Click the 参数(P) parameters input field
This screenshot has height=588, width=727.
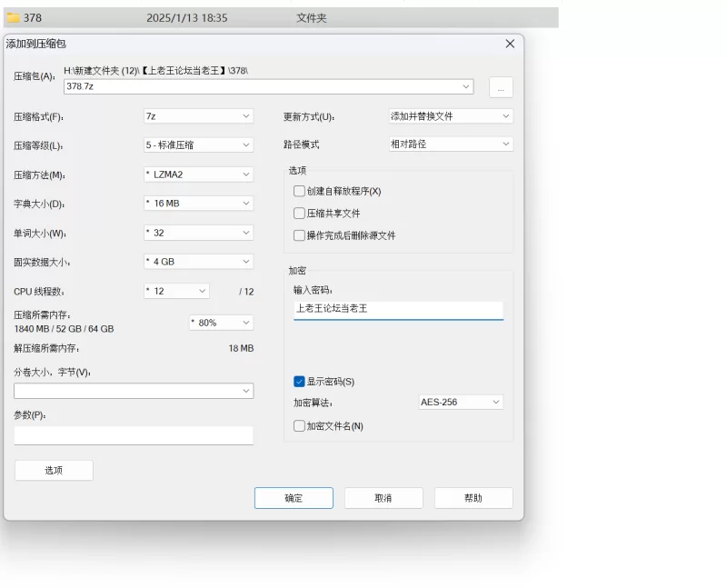click(134, 435)
